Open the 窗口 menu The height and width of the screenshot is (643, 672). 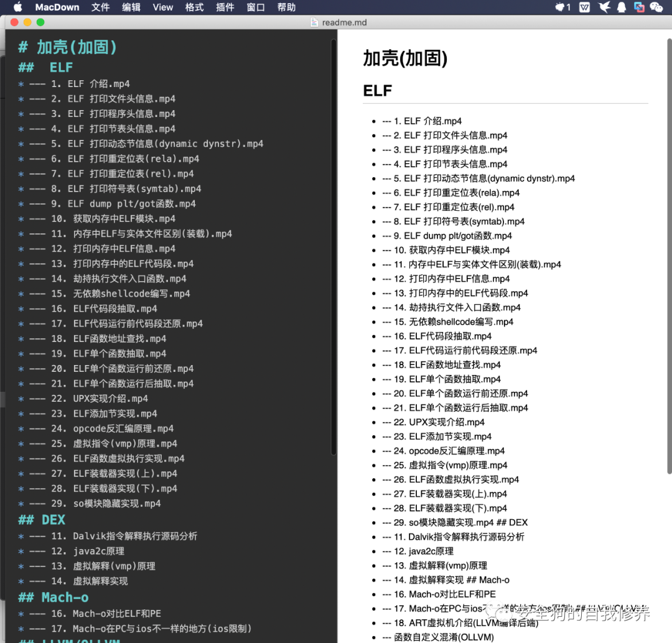[x=256, y=7]
